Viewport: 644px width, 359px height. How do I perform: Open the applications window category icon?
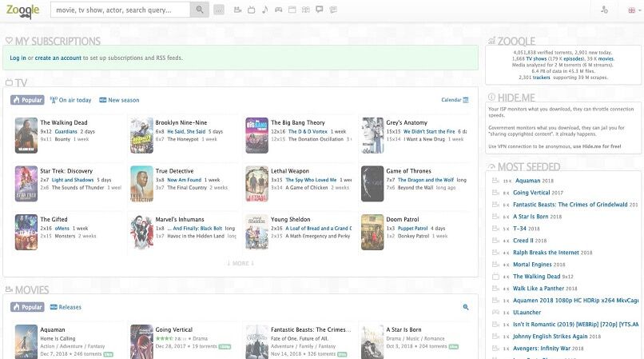292,10
